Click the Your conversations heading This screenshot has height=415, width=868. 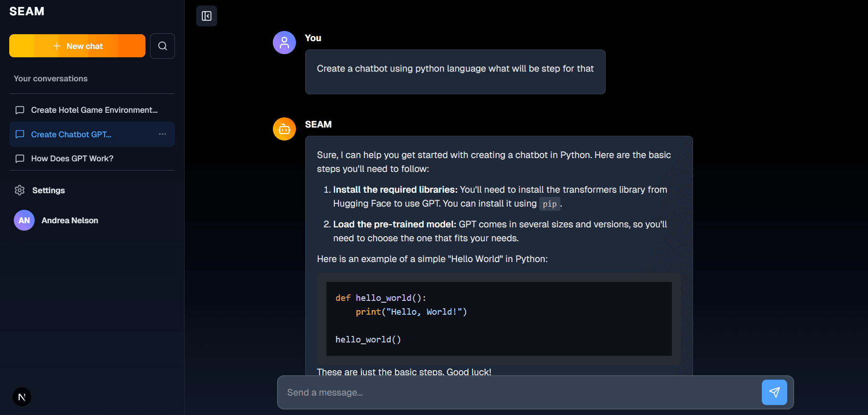(51, 79)
